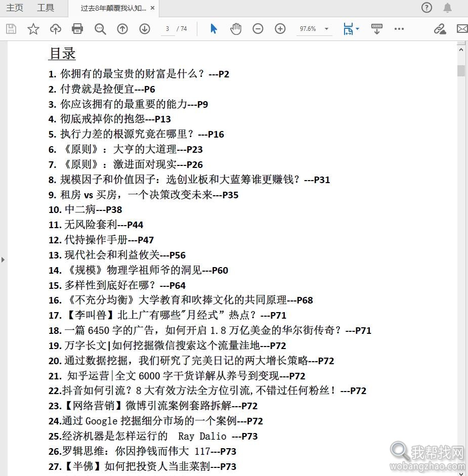Viewport: 468px width, 476px height.
Task: Expand the left navigation pane arrow
Action: 3,260
